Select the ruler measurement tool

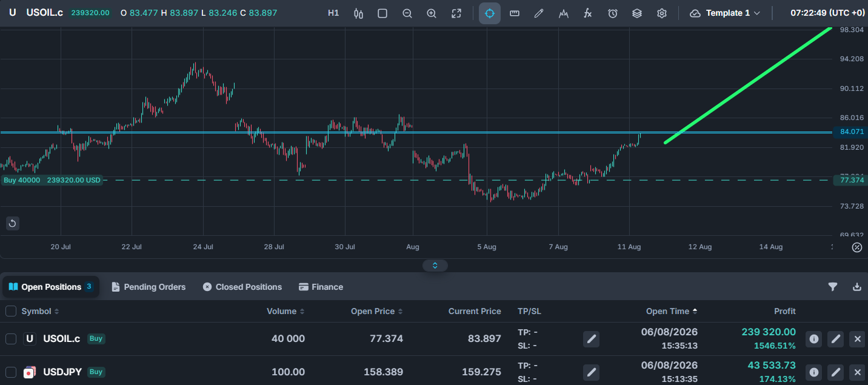(x=515, y=13)
